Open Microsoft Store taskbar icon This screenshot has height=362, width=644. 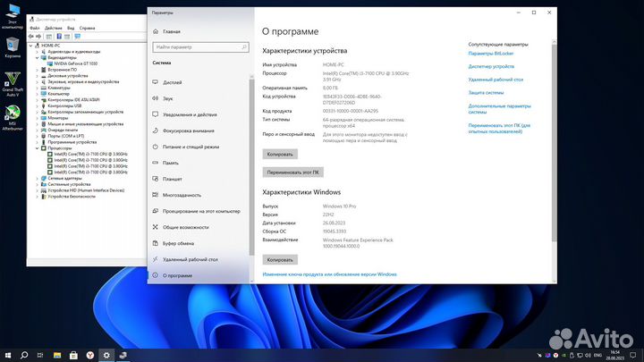click(x=73, y=355)
